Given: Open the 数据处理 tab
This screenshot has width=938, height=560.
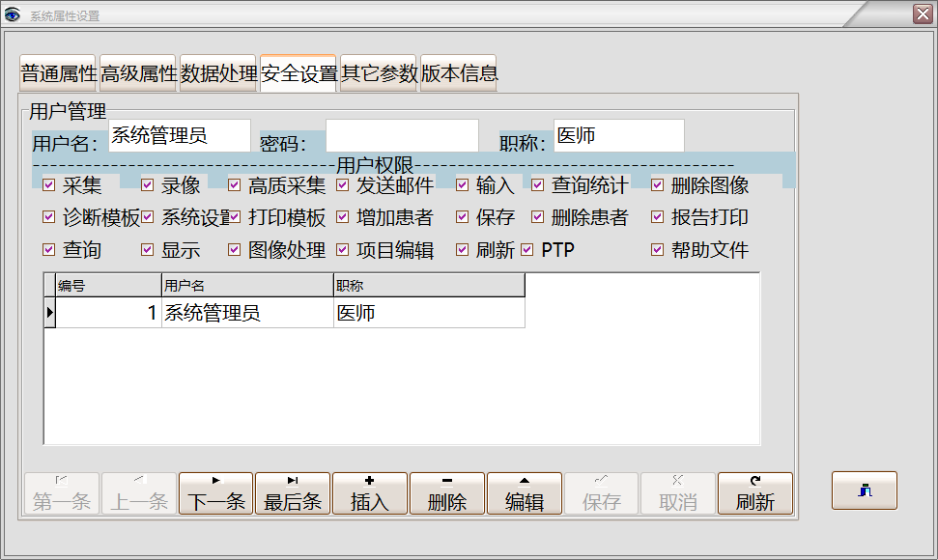Looking at the screenshot, I should 218,73.
